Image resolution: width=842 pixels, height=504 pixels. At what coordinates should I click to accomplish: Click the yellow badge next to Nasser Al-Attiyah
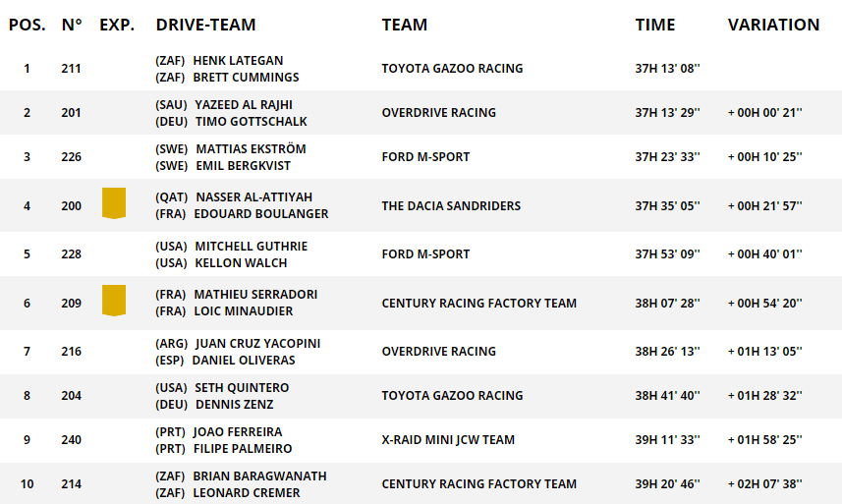pyautogui.click(x=114, y=203)
